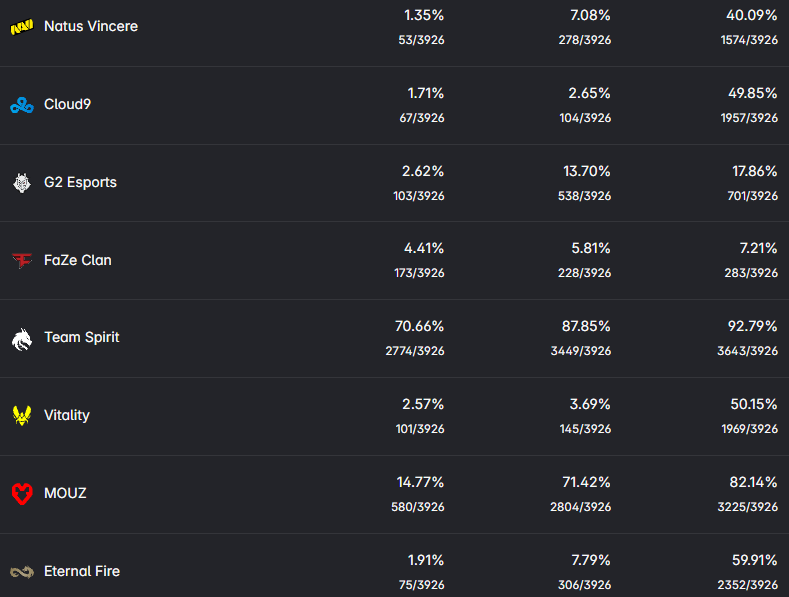Click the Natus Vincere team logo
This screenshot has width=789, height=597.
(21, 27)
